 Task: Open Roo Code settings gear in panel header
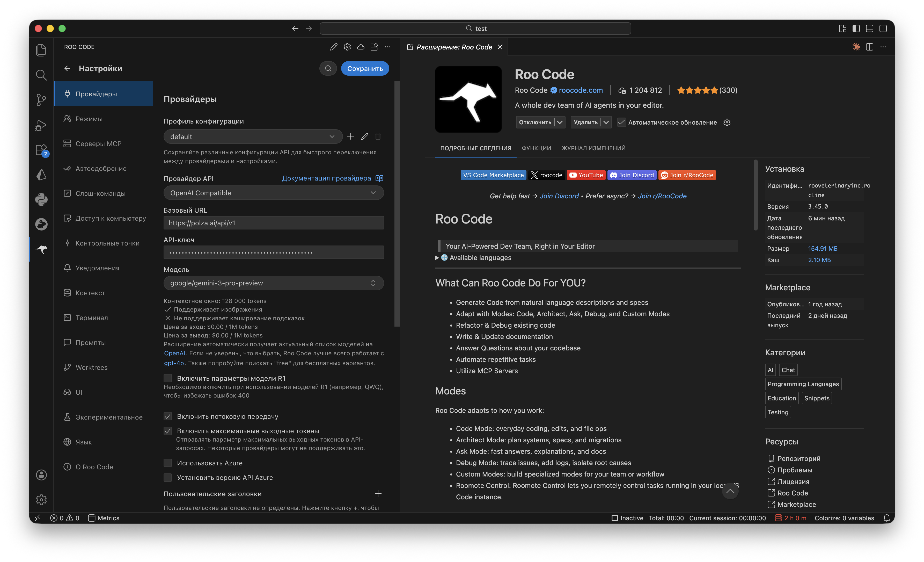(x=347, y=47)
